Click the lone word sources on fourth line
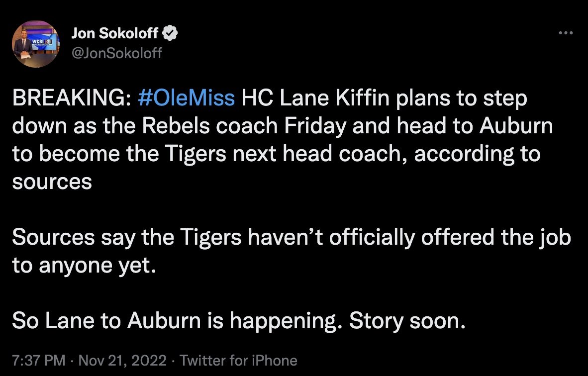 52,182
